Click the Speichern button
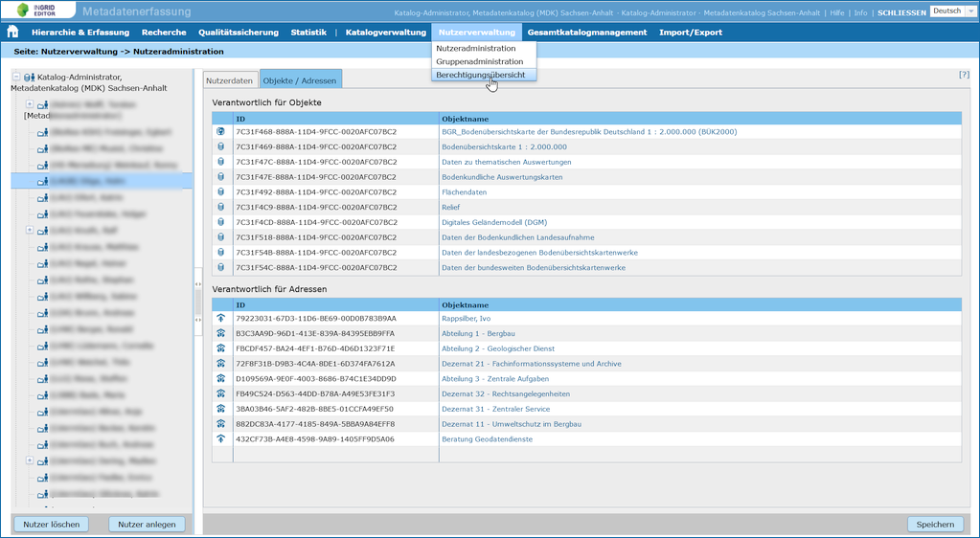 click(935, 525)
